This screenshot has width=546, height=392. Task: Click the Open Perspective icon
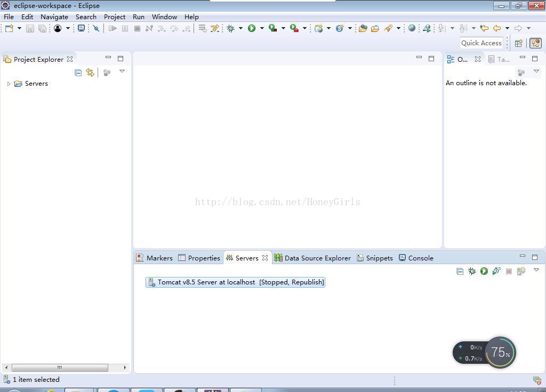pos(518,43)
